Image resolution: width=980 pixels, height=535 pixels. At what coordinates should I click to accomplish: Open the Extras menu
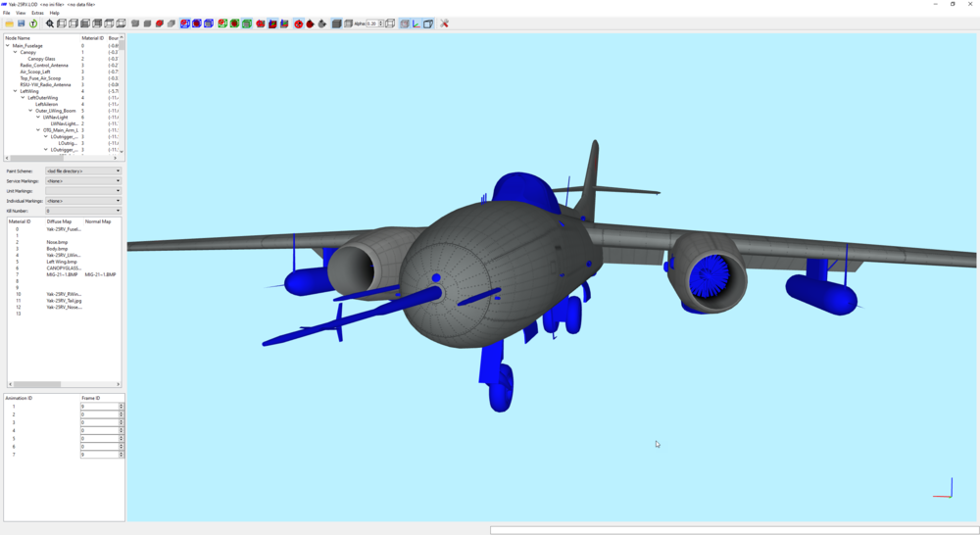(x=37, y=13)
